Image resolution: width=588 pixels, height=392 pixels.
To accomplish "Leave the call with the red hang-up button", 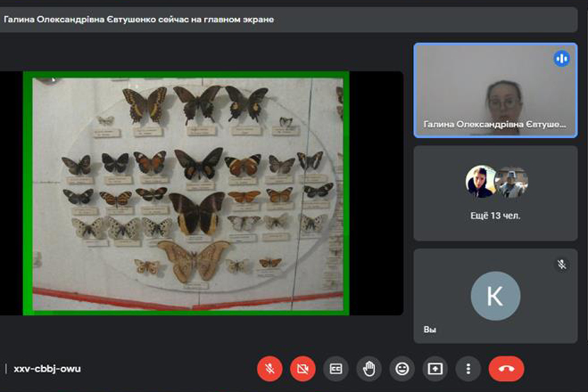I will coord(506,369).
